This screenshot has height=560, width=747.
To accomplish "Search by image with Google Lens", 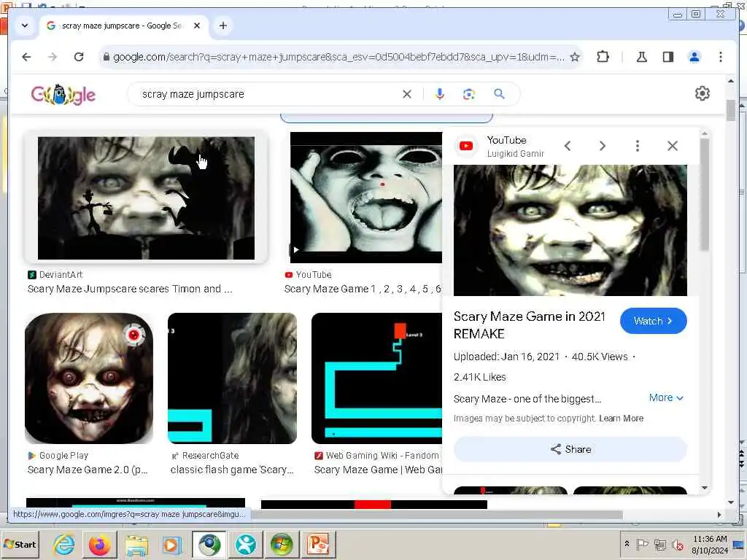I will (469, 94).
